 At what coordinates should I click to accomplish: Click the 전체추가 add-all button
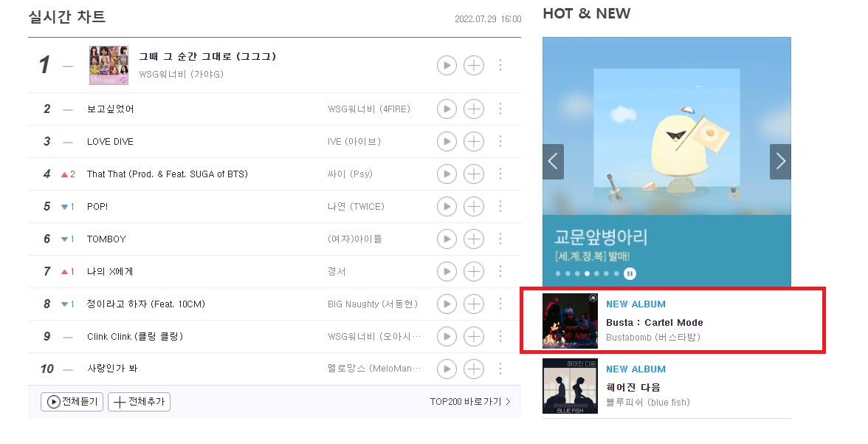[x=139, y=402]
